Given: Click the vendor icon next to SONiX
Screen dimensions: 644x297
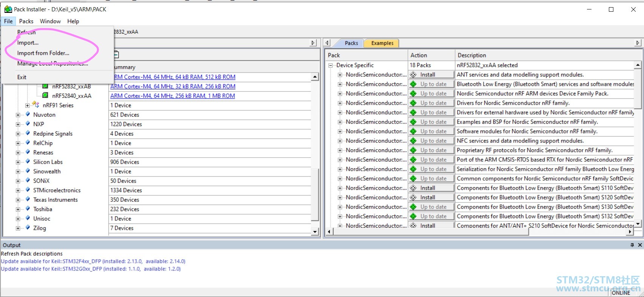Looking at the screenshot, I should pos(27,180).
